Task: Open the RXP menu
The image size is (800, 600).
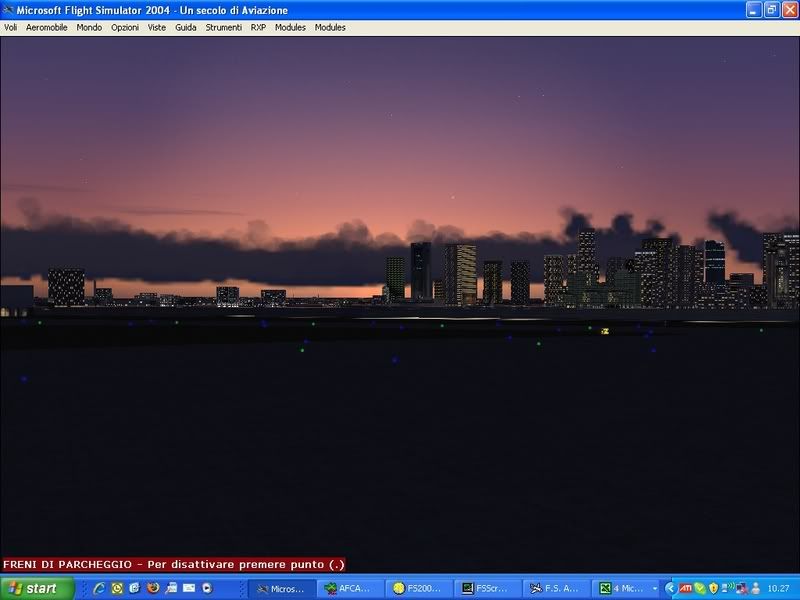Action: point(258,28)
